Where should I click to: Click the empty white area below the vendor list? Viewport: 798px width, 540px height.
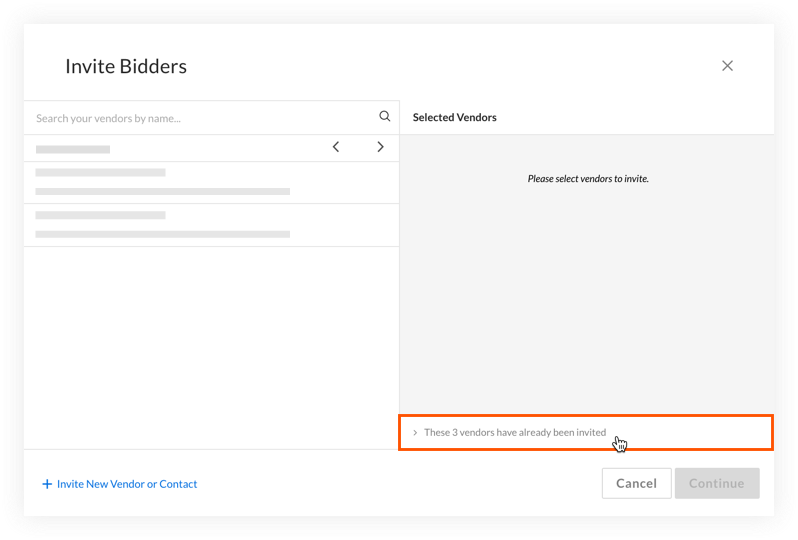(x=211, y=348)
